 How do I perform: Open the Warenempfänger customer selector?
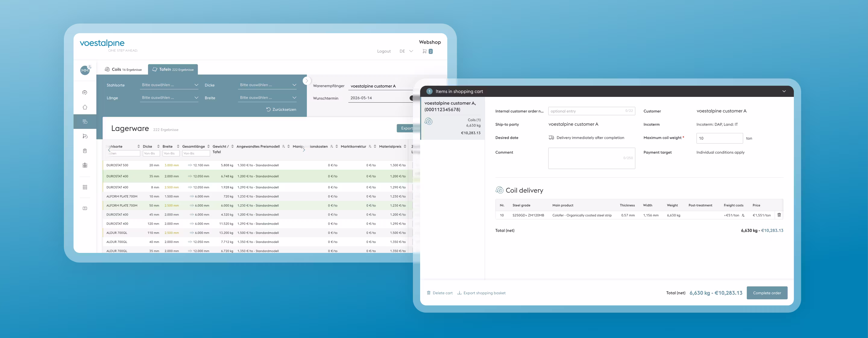click(x=381, y=86)
